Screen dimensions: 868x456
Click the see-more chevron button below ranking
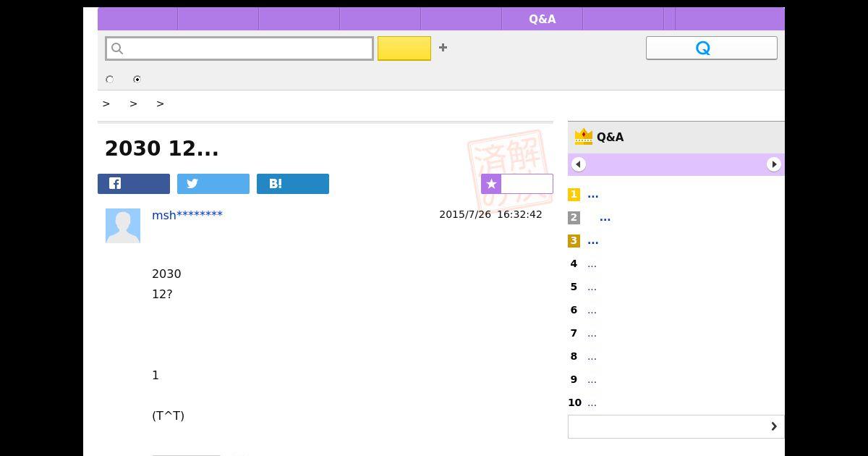point(676,426)
